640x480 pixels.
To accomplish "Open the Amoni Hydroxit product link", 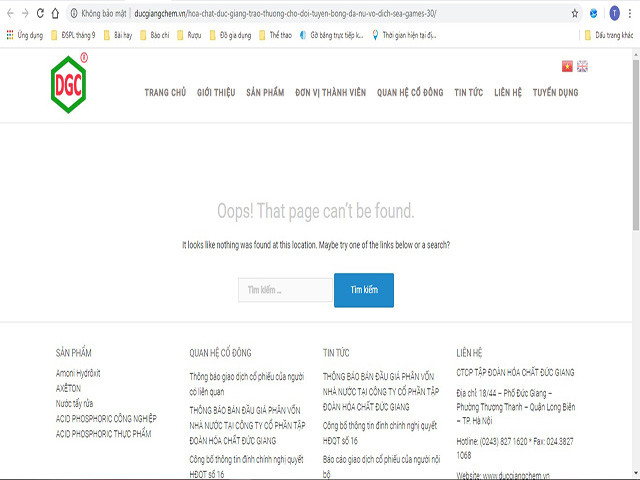I will (78, 373).
